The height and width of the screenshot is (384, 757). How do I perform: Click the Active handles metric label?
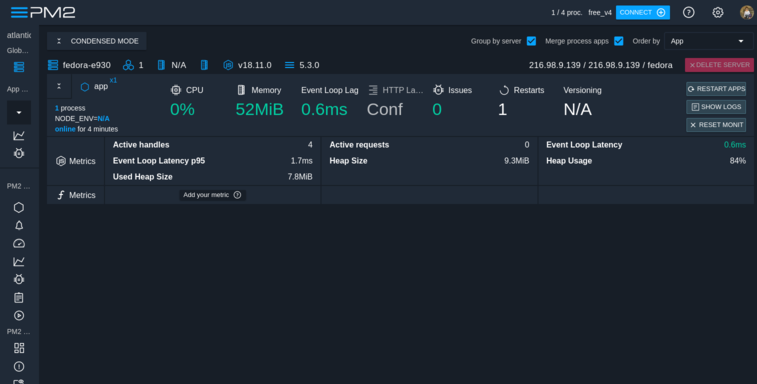tap(141, 145)
